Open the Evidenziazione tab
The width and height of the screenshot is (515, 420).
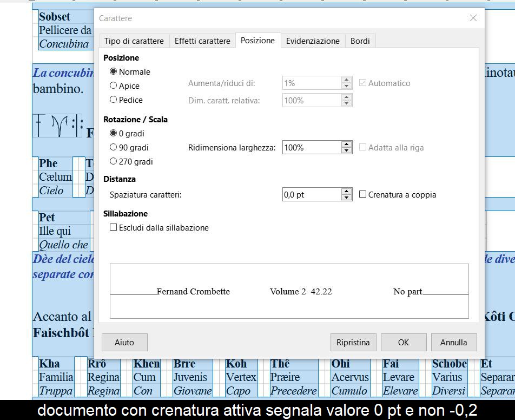(313, 41)
